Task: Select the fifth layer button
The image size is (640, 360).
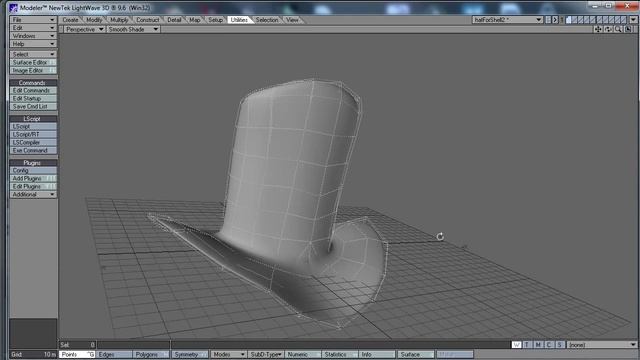Action: point(592,20)
